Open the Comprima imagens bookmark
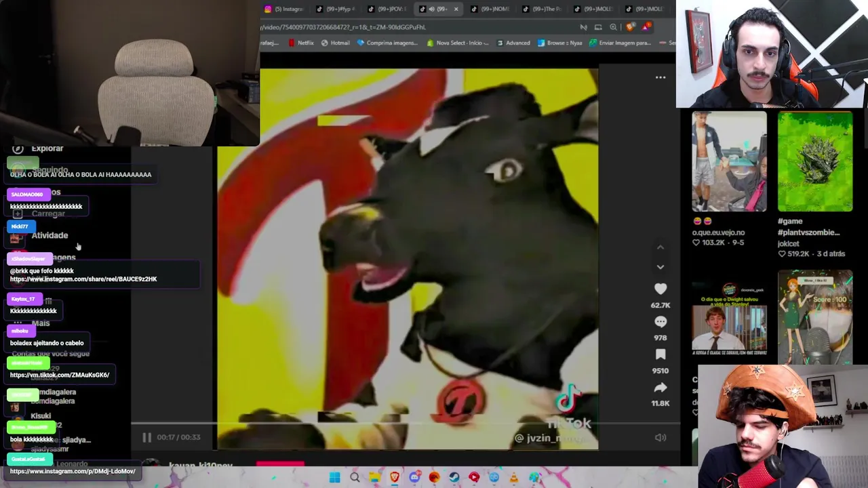Image resolution: width=868 pixels, height=488 pixels. pyautogui.click(x=387, y=43)
